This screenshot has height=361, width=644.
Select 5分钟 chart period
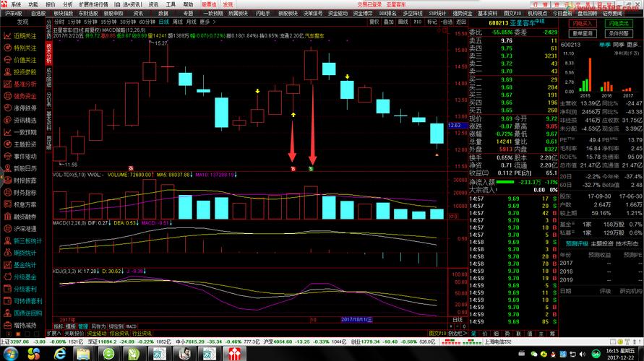point(90,22)
